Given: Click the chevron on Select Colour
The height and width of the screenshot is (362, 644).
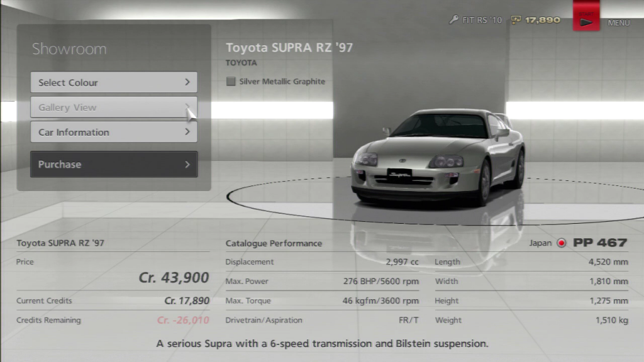Looking at the screenshot, I should click(187, 82).
